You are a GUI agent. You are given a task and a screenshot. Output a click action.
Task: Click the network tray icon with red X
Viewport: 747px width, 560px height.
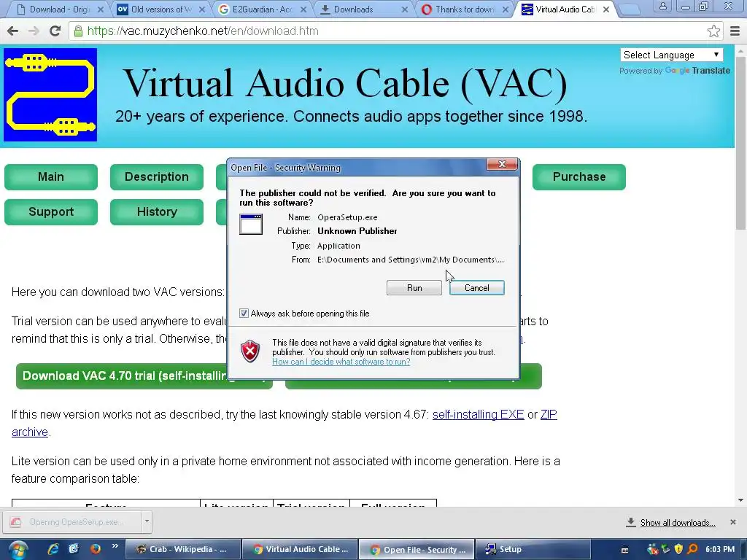point(652,550)
